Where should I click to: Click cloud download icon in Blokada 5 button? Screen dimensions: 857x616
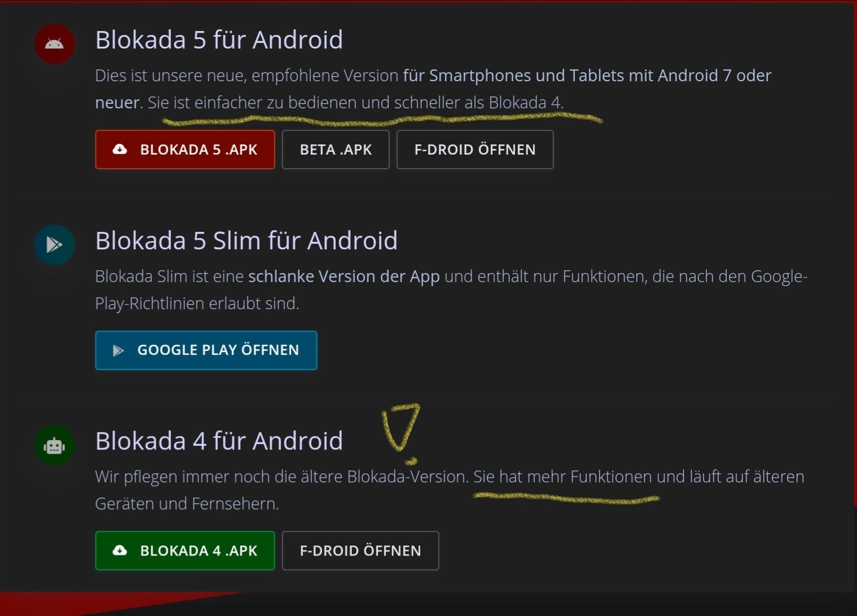(120, 149)
